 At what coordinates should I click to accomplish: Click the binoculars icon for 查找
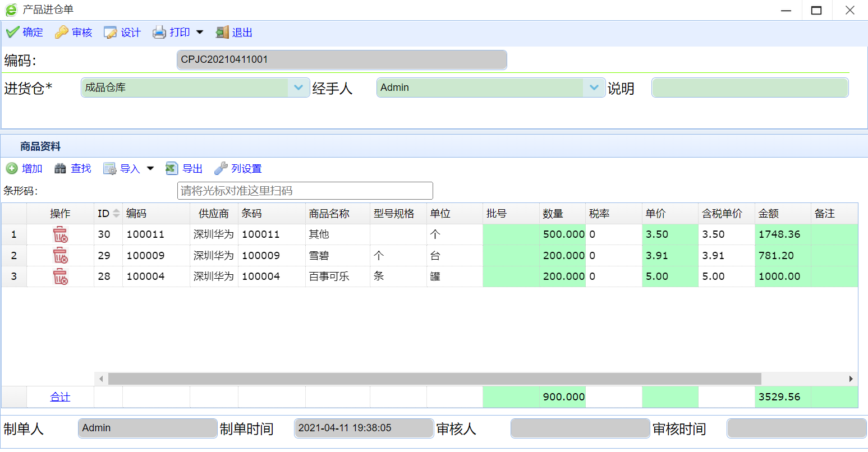click(60, 168)
